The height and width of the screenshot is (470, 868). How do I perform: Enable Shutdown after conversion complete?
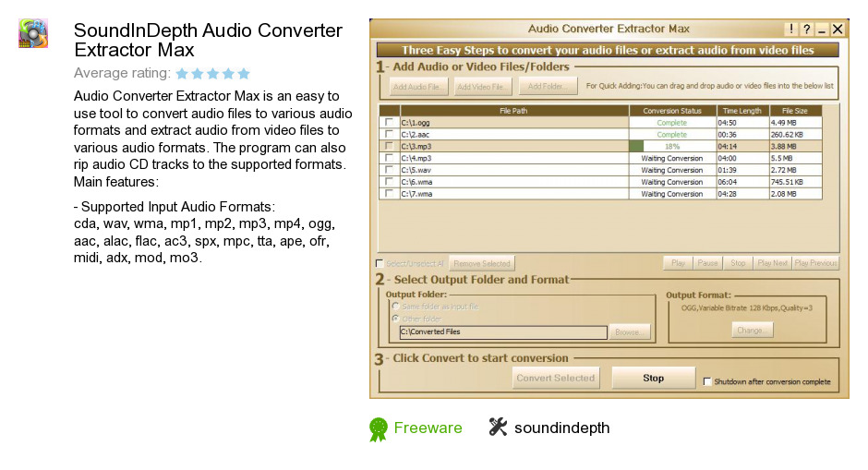(x=707, y=381)
